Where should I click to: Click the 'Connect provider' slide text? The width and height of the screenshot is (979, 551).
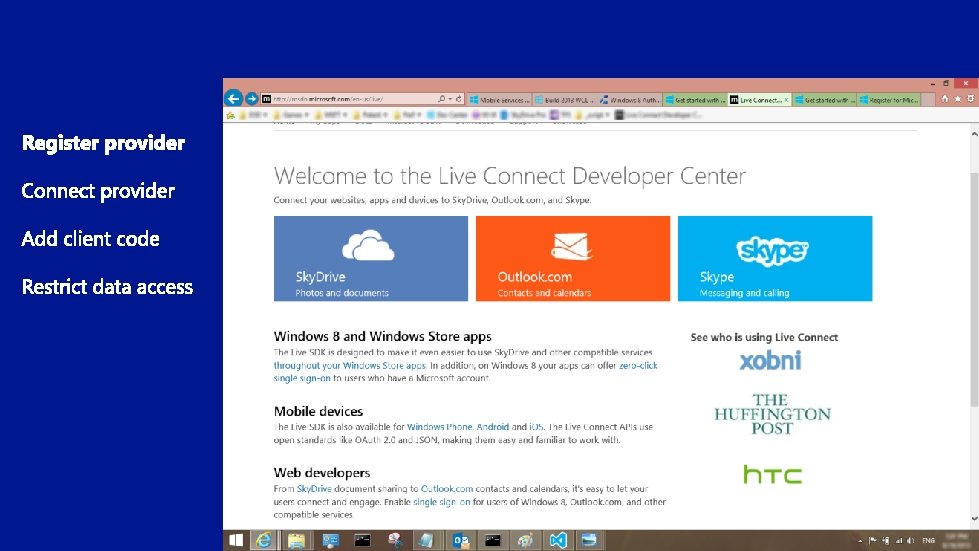pos(98,191)
